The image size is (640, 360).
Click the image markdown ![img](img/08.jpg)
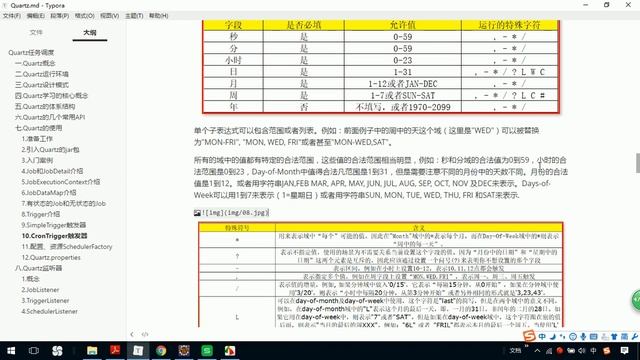[x=231, y=213]
